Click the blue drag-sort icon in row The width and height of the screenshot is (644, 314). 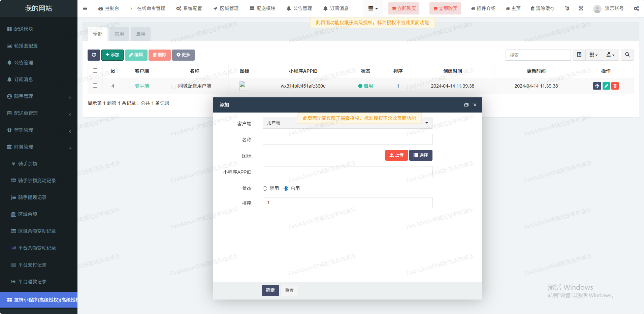click(x=597, y=86)
